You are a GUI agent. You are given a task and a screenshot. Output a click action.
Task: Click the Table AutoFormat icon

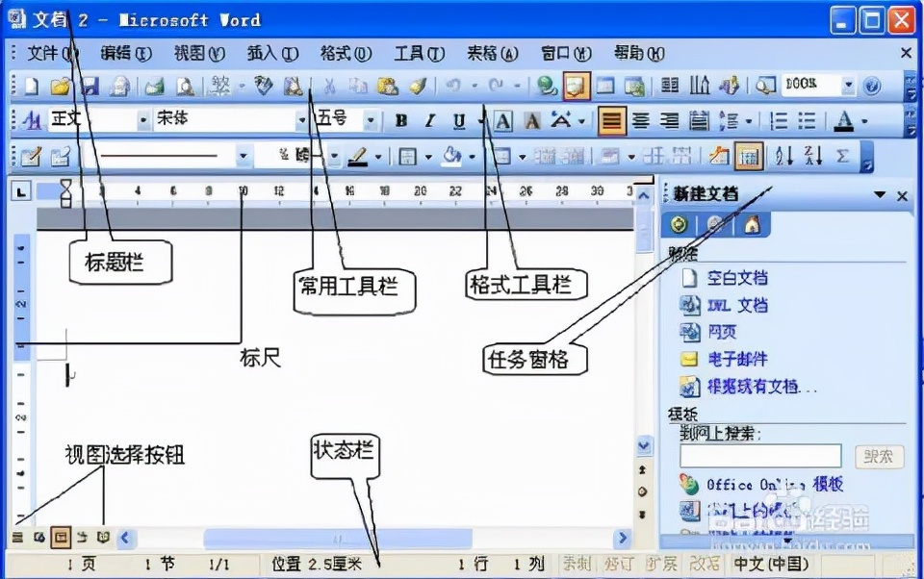[720, 156]
